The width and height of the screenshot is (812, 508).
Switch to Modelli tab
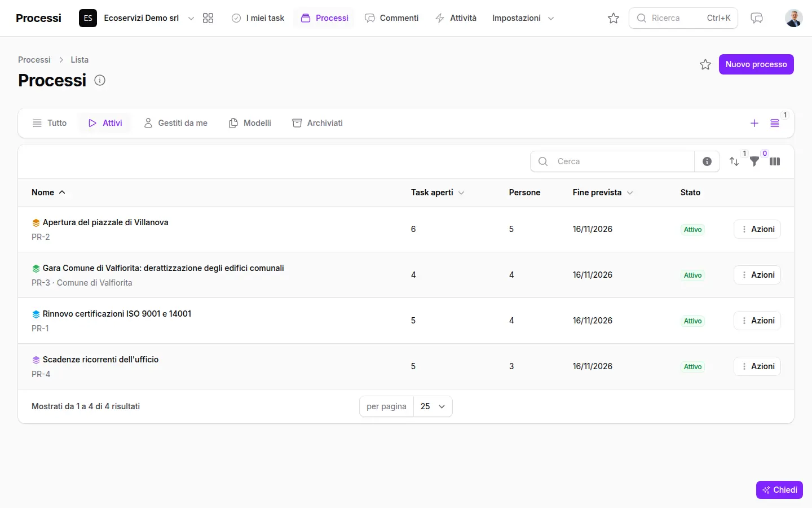click(x=250, y=123)
